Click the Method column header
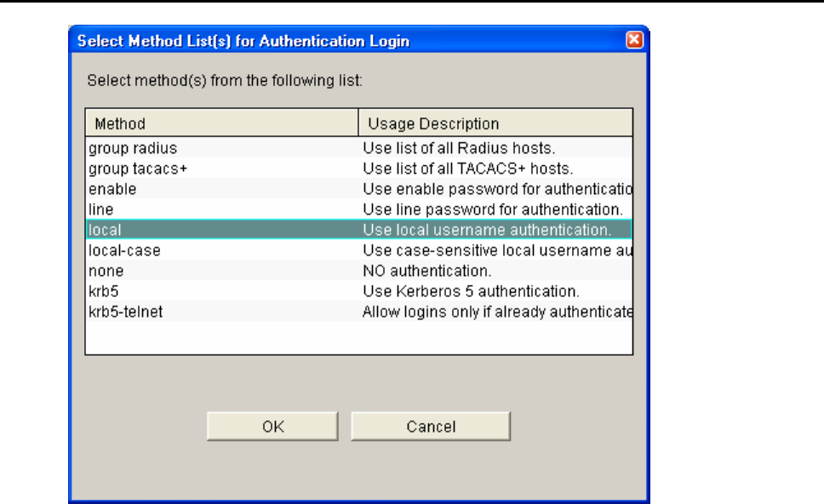The height and width of the screenshot is (504, 824). [222, 123]
